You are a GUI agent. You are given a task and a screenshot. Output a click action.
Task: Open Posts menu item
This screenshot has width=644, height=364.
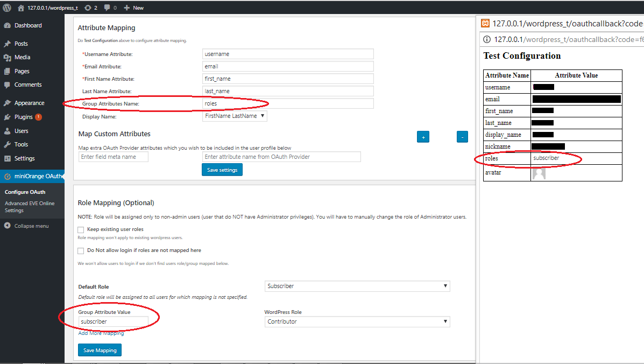21,44
